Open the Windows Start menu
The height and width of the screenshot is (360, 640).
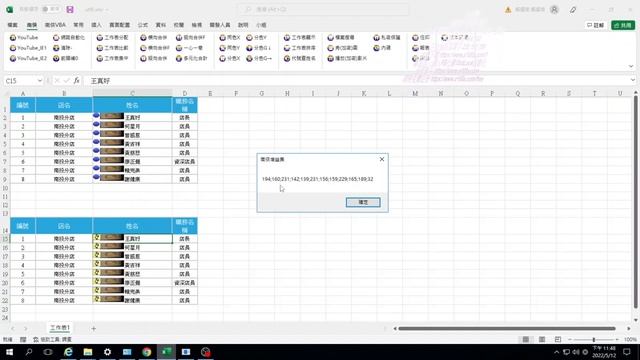click(9, 352)
